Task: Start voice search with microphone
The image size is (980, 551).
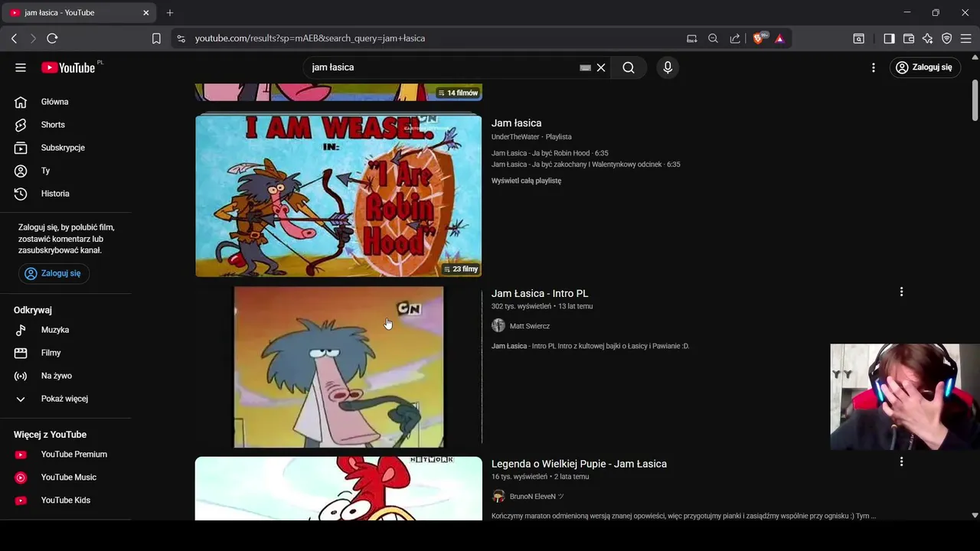Action: point(668,67)
